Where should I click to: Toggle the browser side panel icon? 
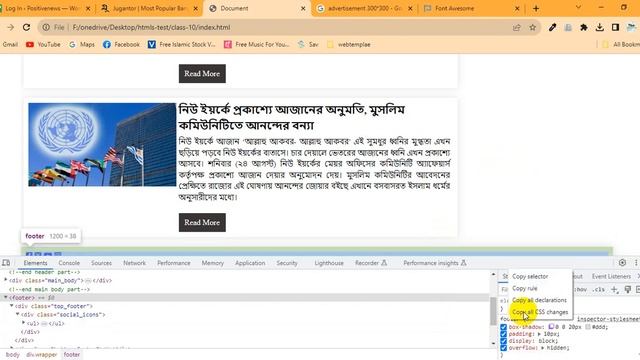tap(615, 27)
